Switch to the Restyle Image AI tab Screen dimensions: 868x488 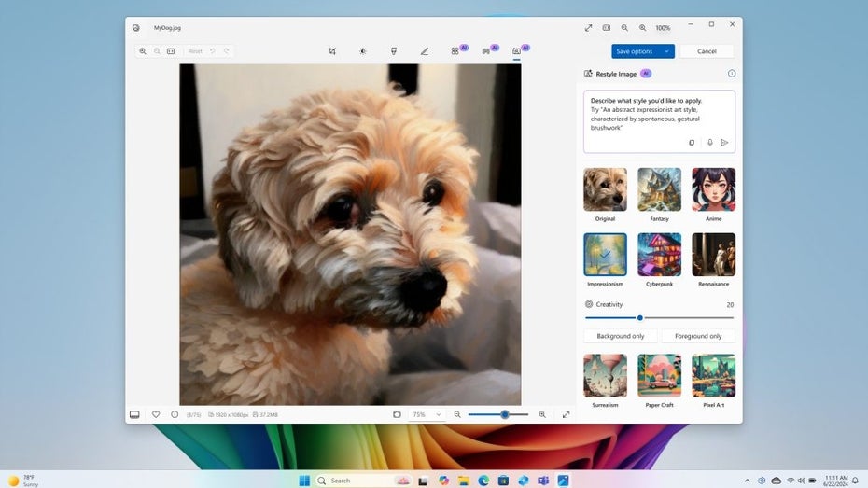(x=516, y=51)
